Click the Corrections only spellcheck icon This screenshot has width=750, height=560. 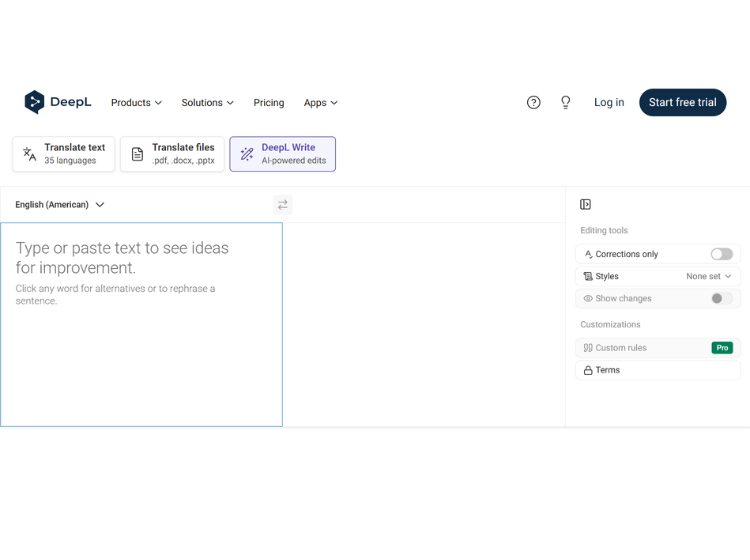tap(588, 254)
